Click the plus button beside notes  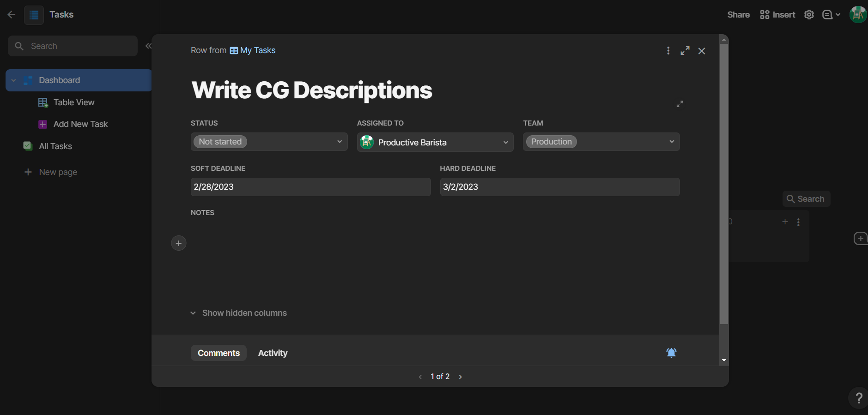click(179, 243)
